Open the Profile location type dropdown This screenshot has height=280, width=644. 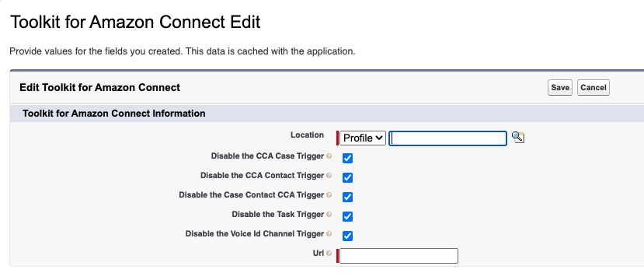pos(363,138)
